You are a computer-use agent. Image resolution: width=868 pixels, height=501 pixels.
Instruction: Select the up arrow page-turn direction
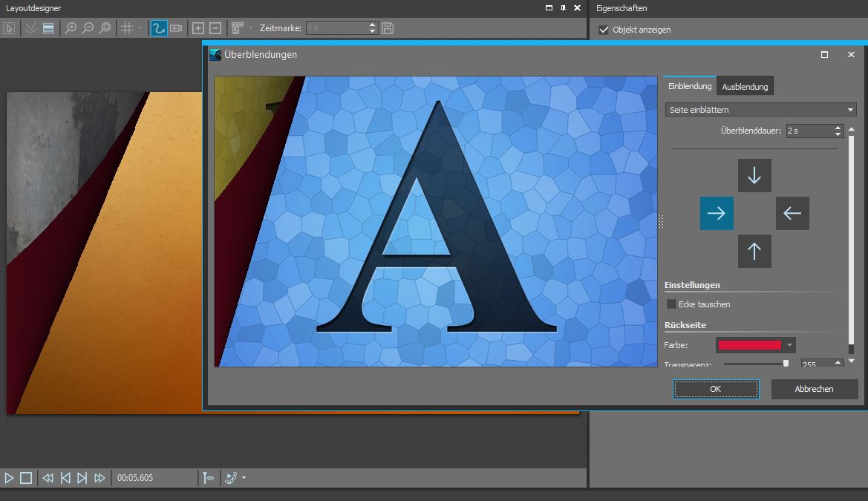[x=754, y=252]
